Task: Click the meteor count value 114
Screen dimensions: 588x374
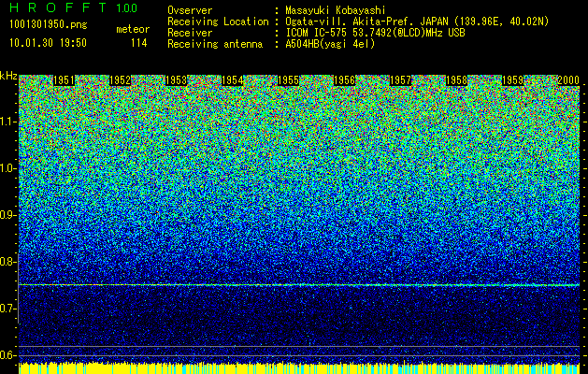Action: pos(138,43)
